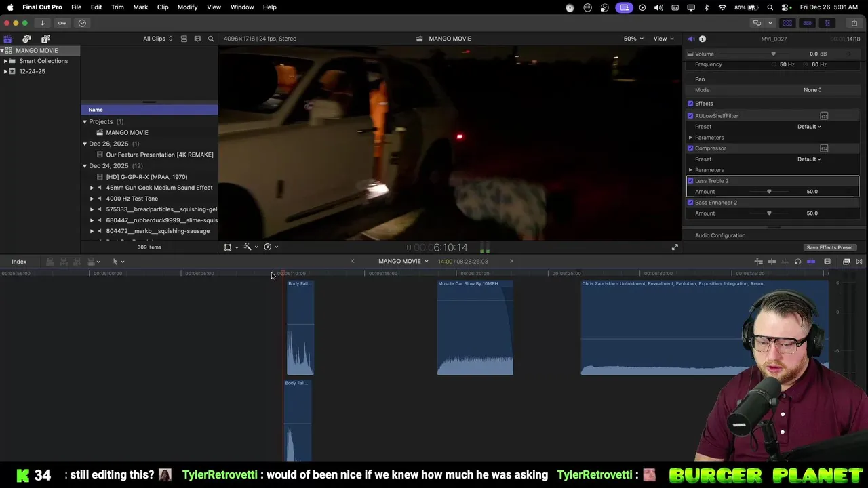Open the File menu
Screen dimensions: 868x488
point(77,7)
